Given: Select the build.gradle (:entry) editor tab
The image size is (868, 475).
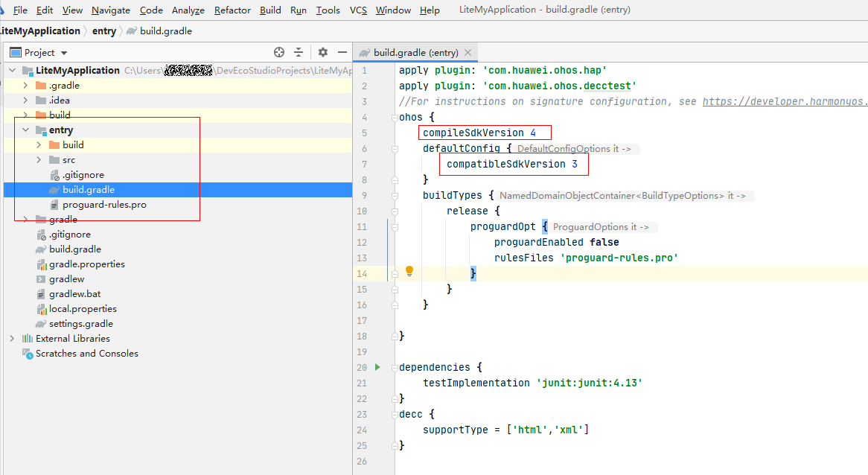Looking at the screenshot, I should coord(415,53).
